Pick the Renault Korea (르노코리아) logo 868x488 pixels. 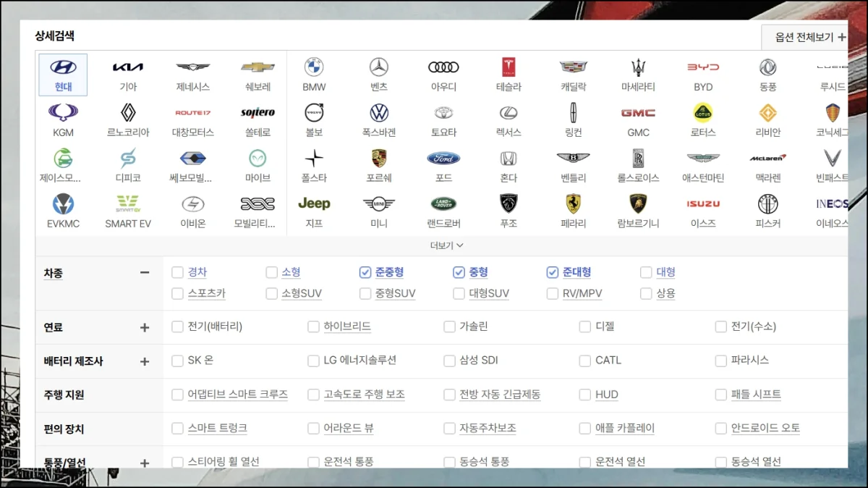(x=128, y=113)
